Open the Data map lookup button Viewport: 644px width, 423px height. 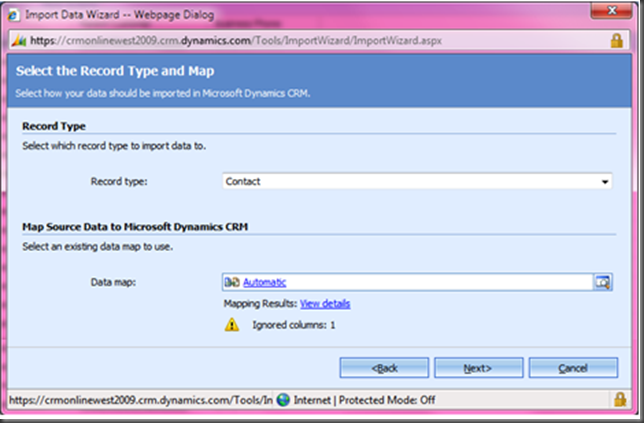click(602, 283)
